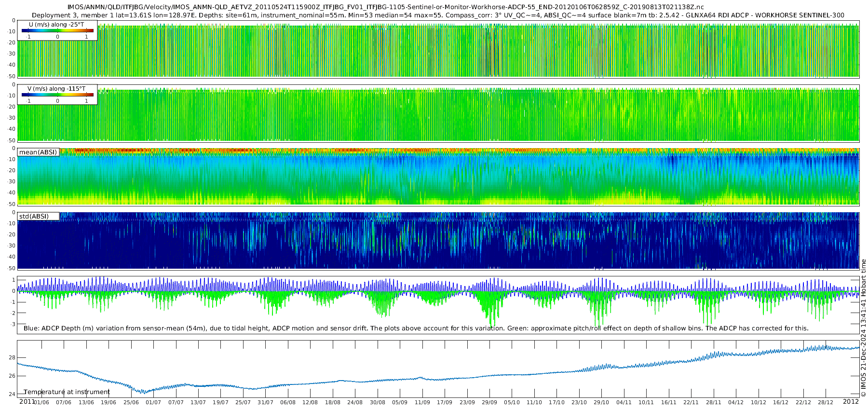Click the 12/08 date tick label

click(310, 402)
